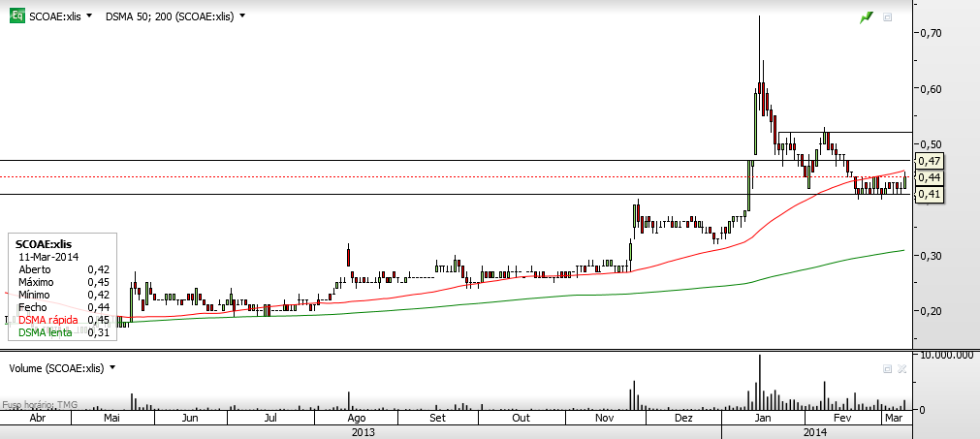Click the green DSMA lenta label

coord(45,332)
